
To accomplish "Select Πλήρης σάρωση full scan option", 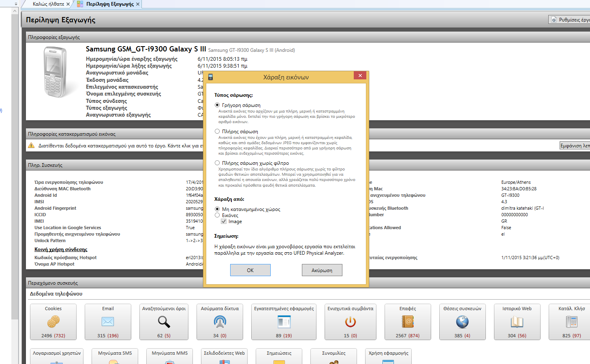I will coord(217,131).
